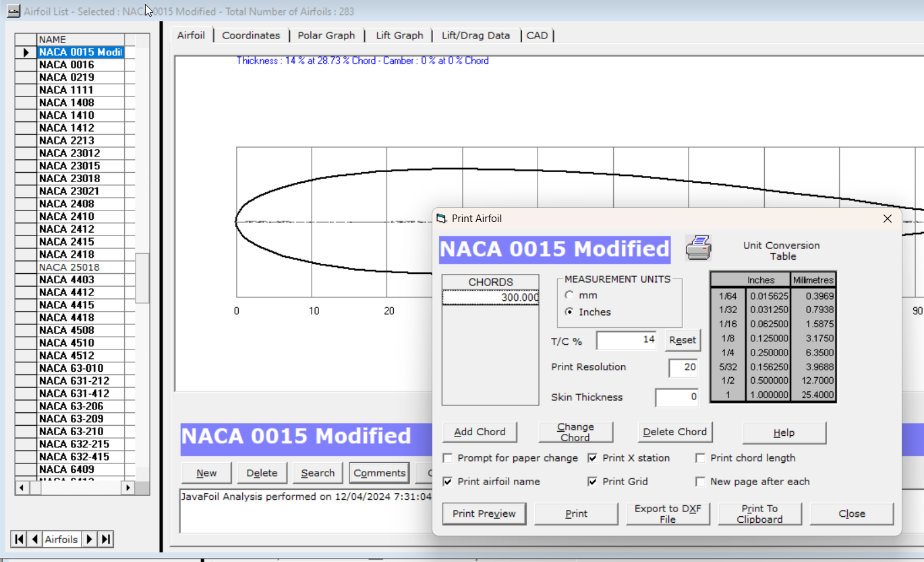
Task: Click the airfoil list vertical scrollbar thumb
Action: [x=142, y=278]
